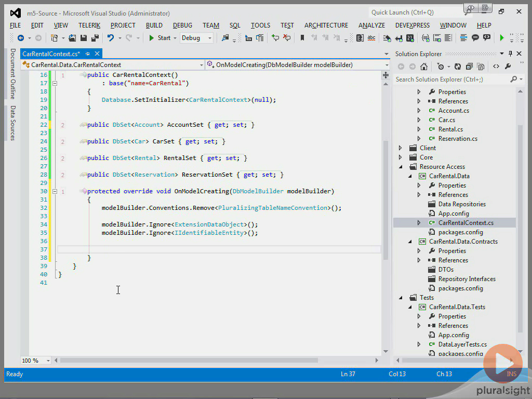Viewport: 532px width, 399px height.
Task: Open the TELERIK menu
Action: 89,25
